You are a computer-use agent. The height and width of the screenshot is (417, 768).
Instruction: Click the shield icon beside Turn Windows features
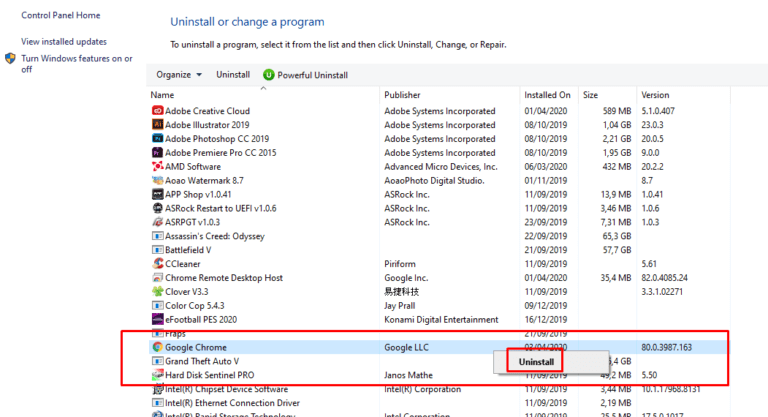click(x=10, y=58)
